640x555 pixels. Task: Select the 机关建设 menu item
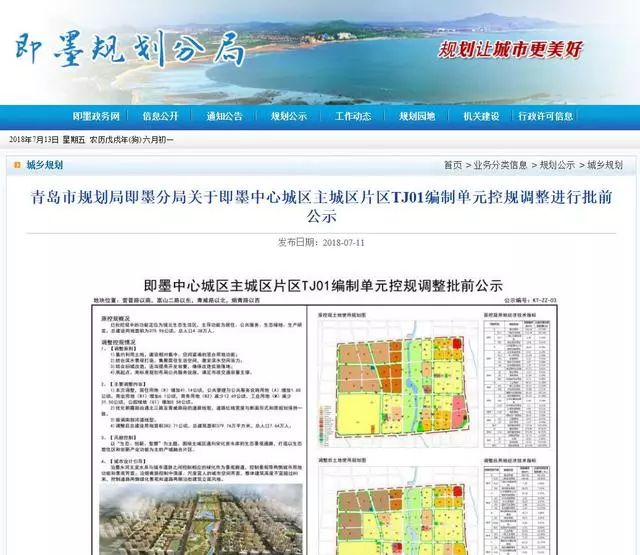click(x=481, y=116)
